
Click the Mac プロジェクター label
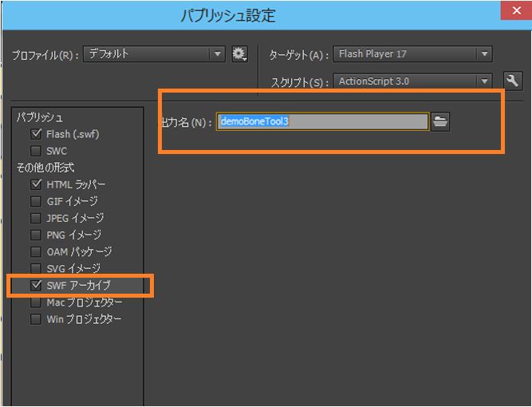click(x=85, y=302)
